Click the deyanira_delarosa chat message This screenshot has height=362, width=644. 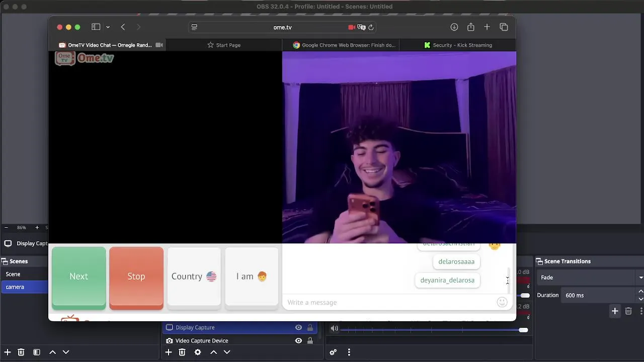point(447,280)
